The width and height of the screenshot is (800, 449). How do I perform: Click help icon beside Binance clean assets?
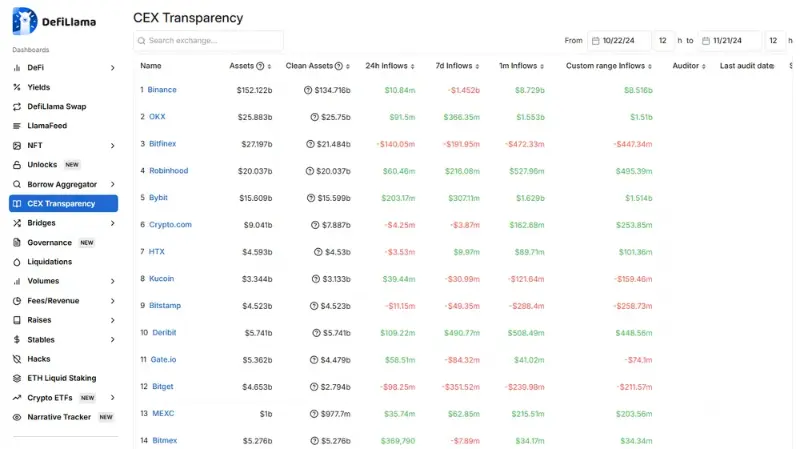(308, 90)
